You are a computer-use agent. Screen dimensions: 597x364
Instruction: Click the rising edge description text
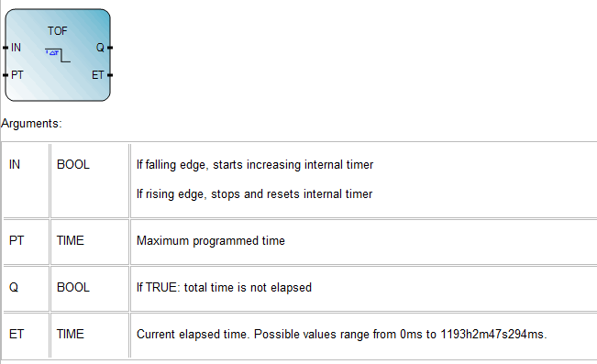(254, 193)
